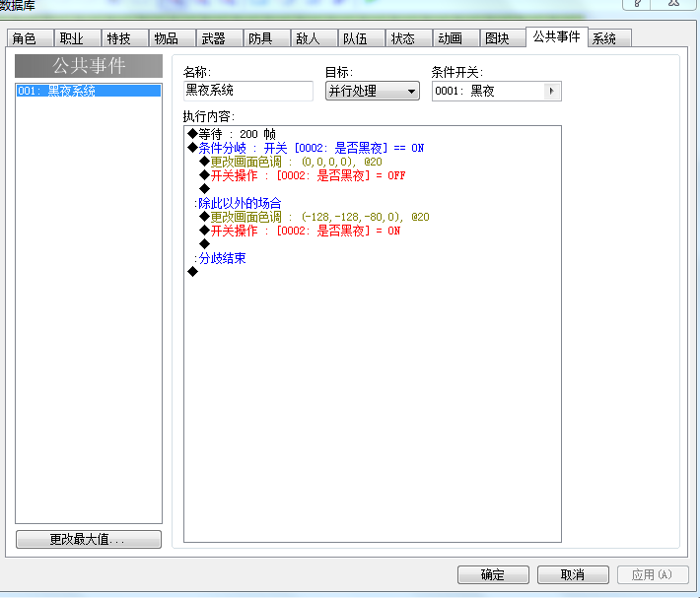The width and height of the screenshot is (700, 598).
Task: Open the 图块 tab
Action: 503,38
